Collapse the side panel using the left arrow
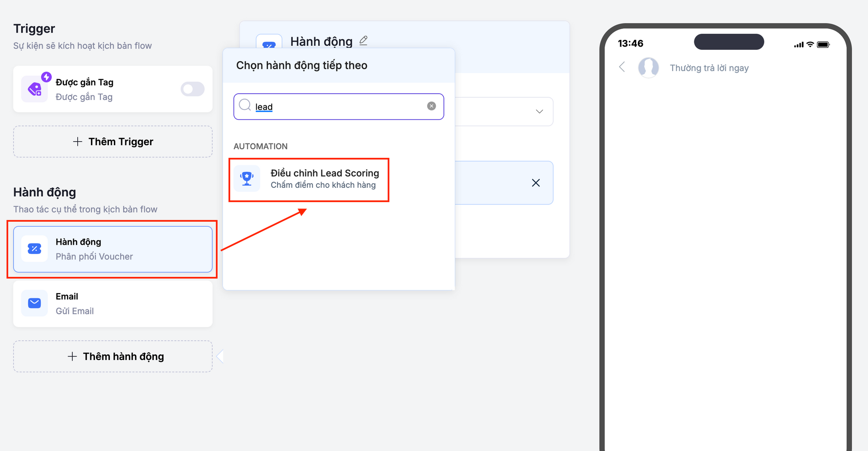 (x=220, y=356)
